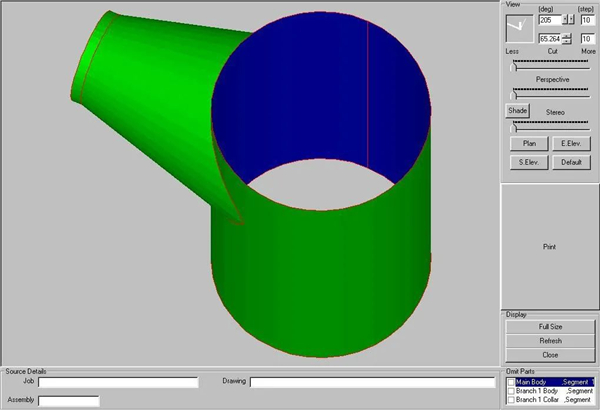The image size is (600, 410).
Task: Reset to Default view
Action: [x=571, y=162]
